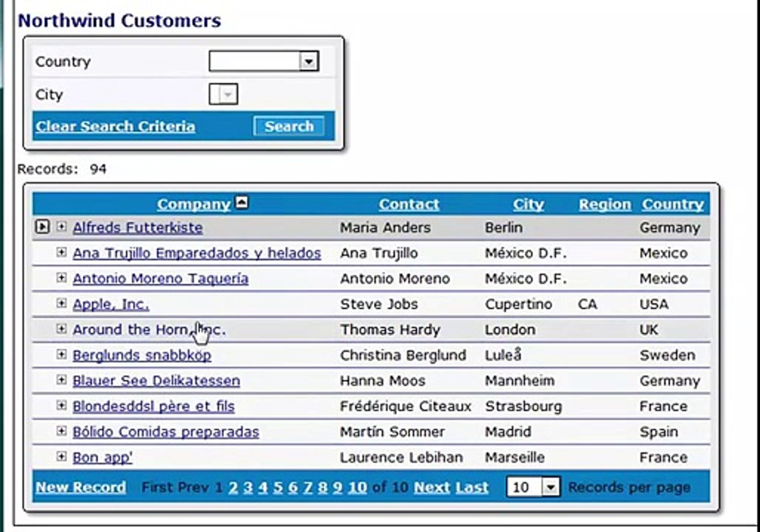Open Blauer See Delikatessen link
This screenshot has width=760, height=532.
pos(156,380)
